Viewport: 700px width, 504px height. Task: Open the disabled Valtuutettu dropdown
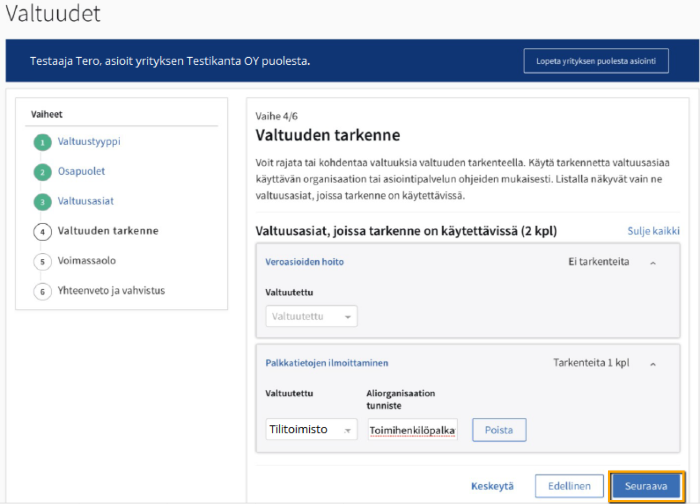311,316
